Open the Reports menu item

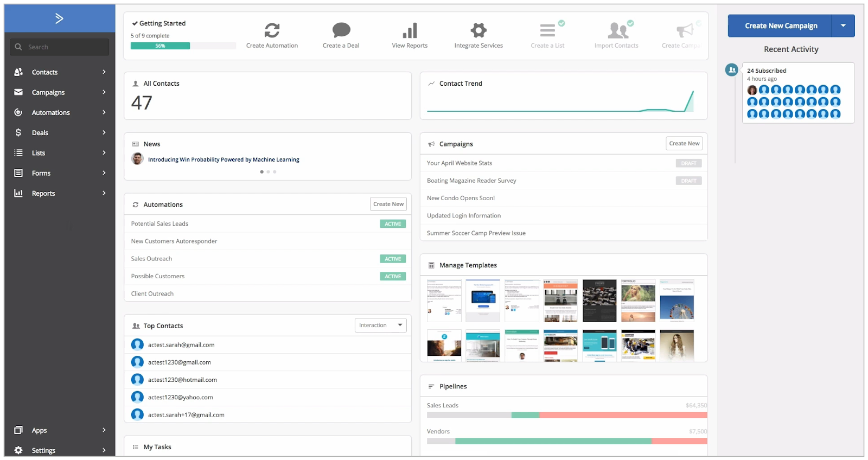pyautogui.click(x=43, y=193)
